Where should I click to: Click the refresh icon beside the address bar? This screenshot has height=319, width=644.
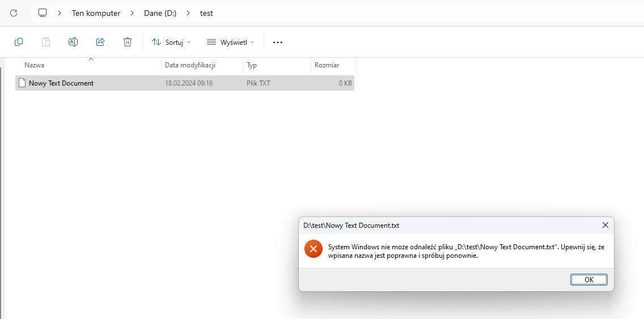(14, 12)
